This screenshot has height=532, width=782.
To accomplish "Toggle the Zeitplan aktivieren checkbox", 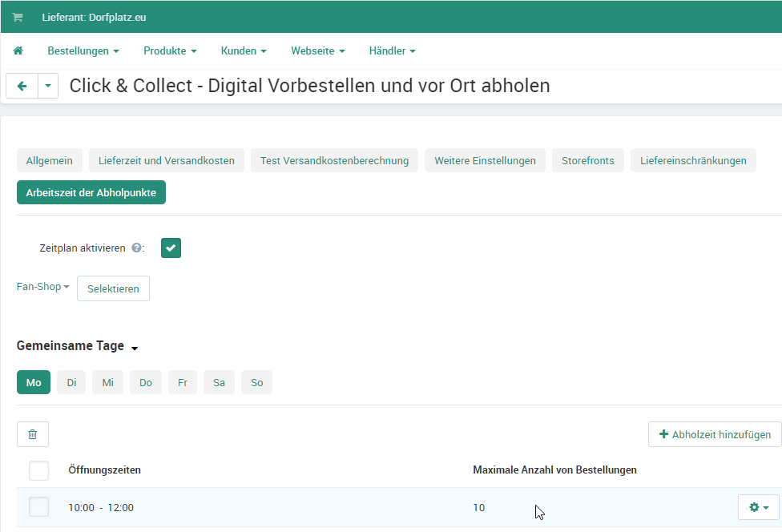I will click(x=171, y=248).
